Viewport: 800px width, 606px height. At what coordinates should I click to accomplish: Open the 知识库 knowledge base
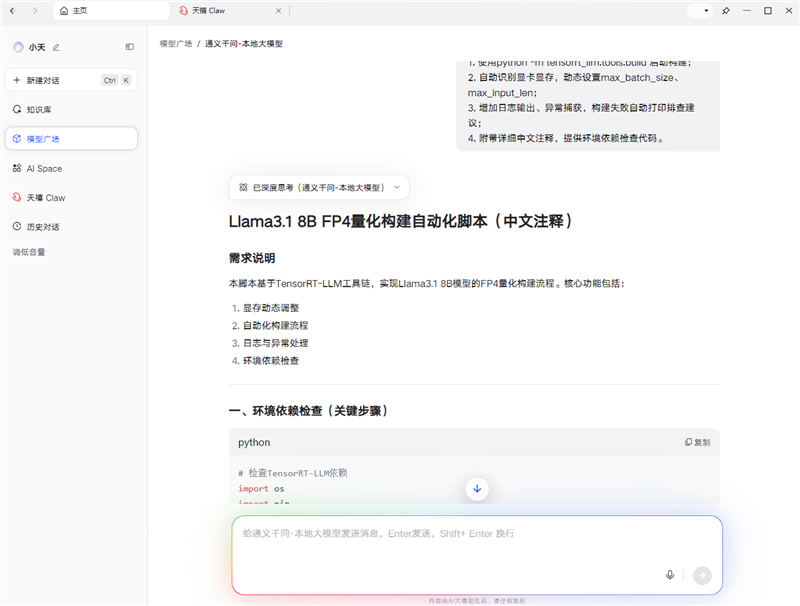tap(71, 110)
